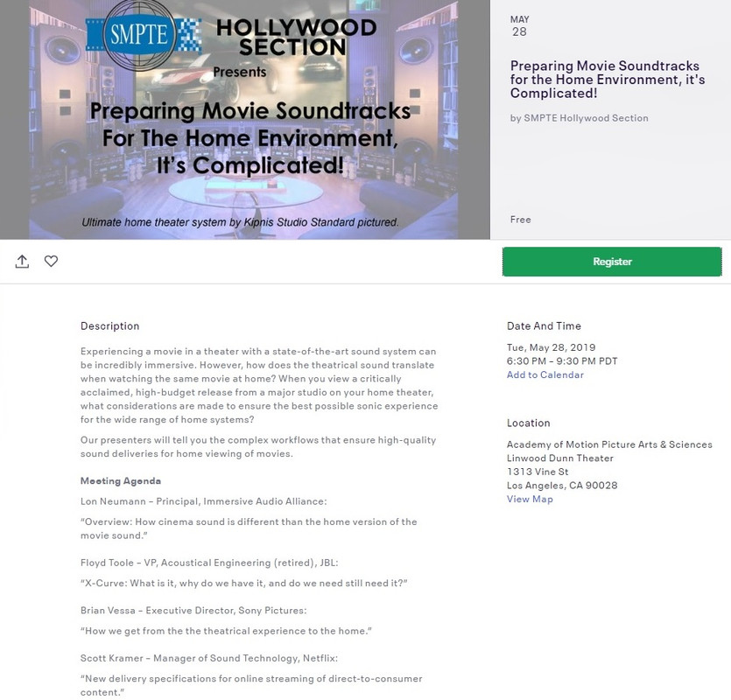
Task: Click the event title heading in sidebar
Action: 607,80
